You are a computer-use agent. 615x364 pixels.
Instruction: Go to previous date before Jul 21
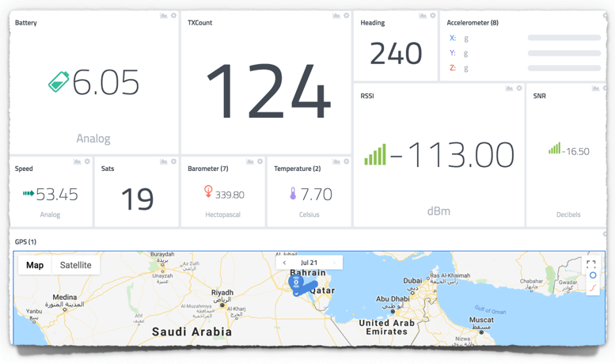coord(285,263)
